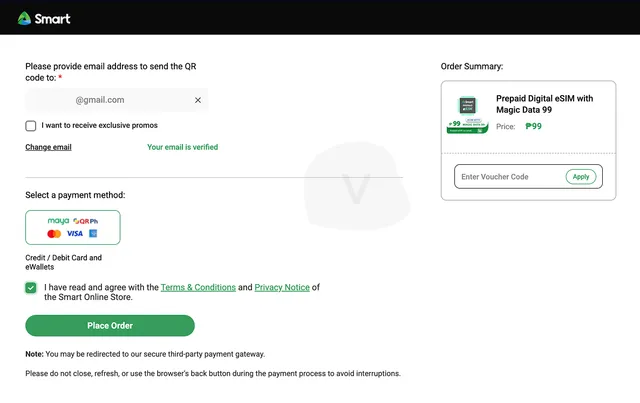Click Credit / Debit Card and eWallets label
The width and height of the screenshot is (640, 403).
point(63,262)
